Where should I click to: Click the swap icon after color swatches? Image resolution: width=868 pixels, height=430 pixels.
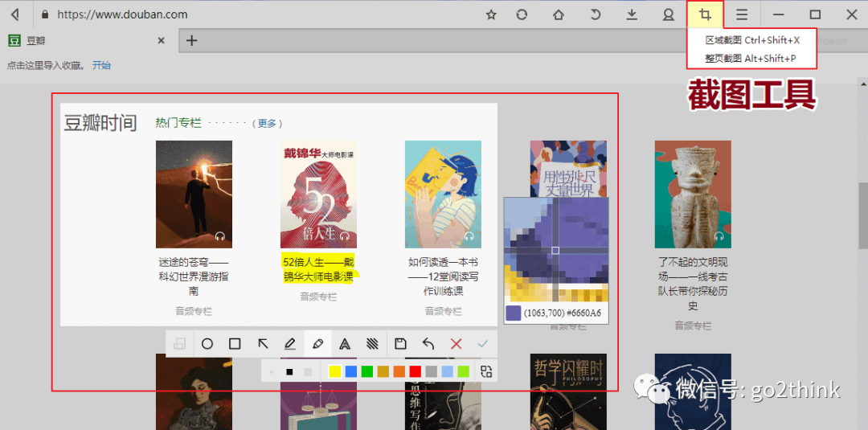point(486,371)
